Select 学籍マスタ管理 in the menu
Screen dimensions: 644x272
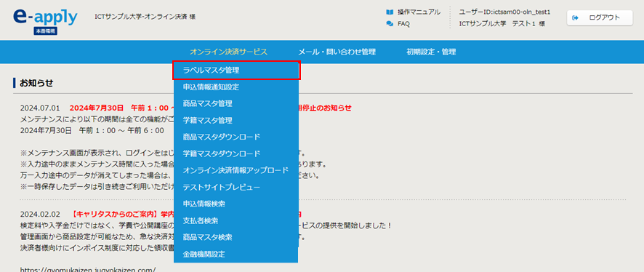tap(236, 121)
